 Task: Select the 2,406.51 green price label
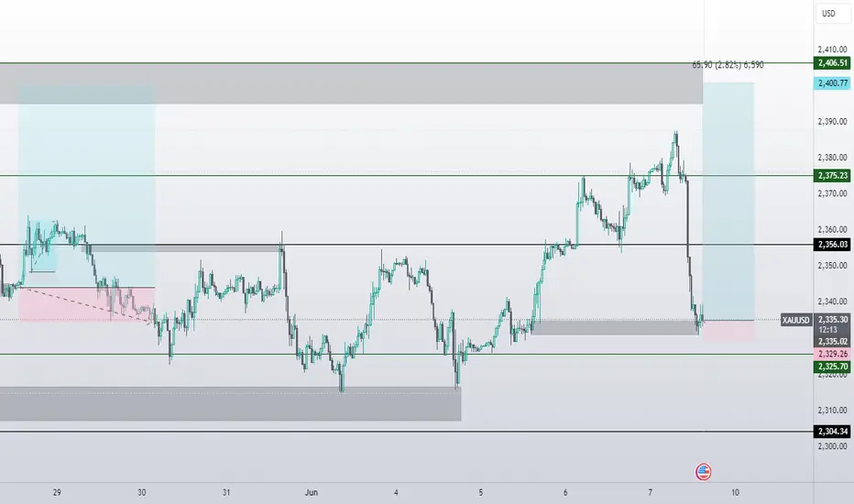(x=832, y=63)
